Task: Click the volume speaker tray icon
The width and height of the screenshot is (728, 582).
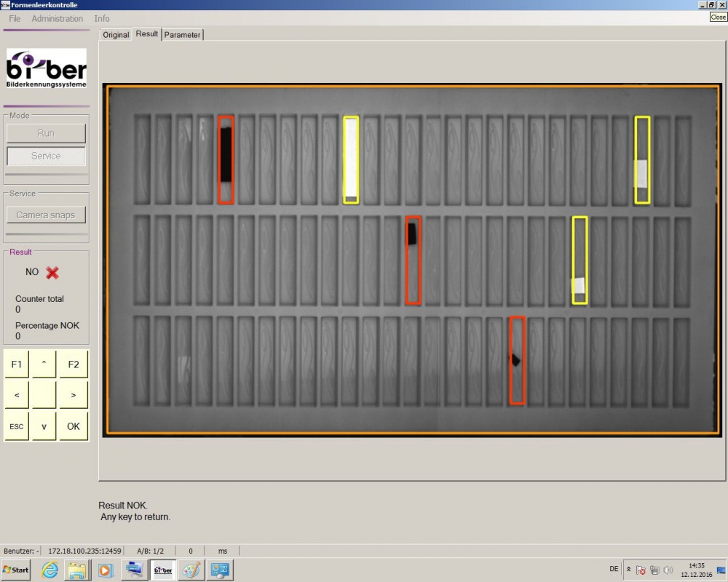Action: coord(668,570)
